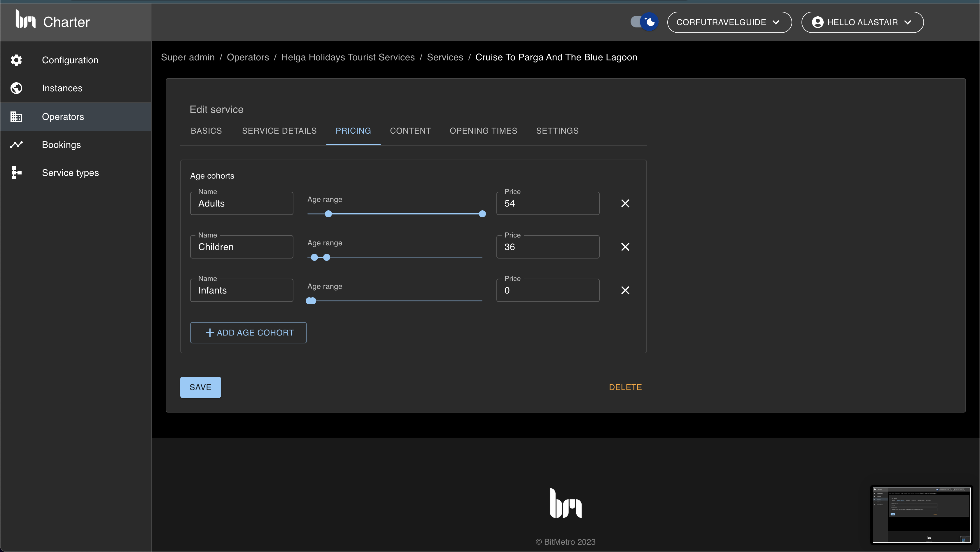Enable the theme toggle in top navigation
Screen dimensions: 980x552
click(x=643, y=22)
